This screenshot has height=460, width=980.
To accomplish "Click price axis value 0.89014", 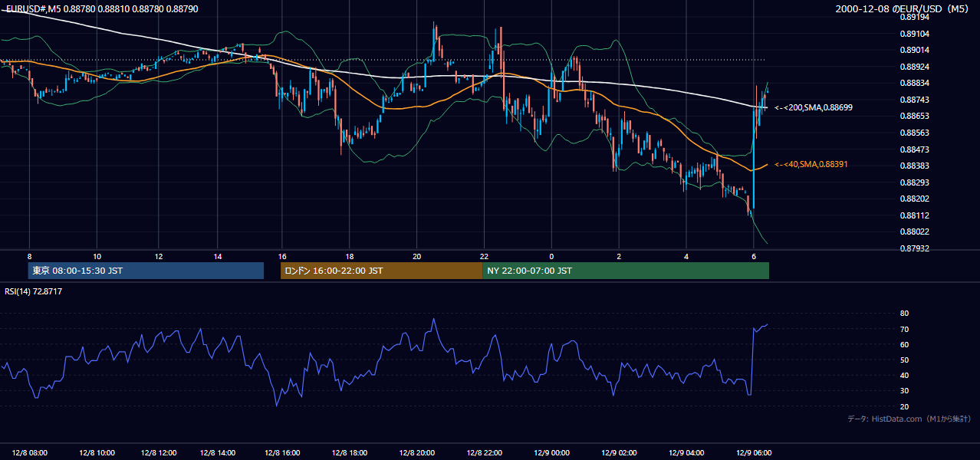I will (914, 50).
